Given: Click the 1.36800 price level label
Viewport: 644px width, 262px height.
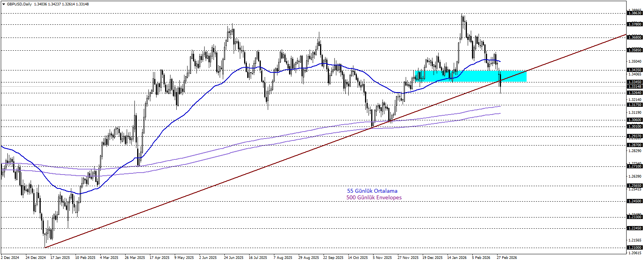Looking at the screenshot, I should (x=635, y=38).
